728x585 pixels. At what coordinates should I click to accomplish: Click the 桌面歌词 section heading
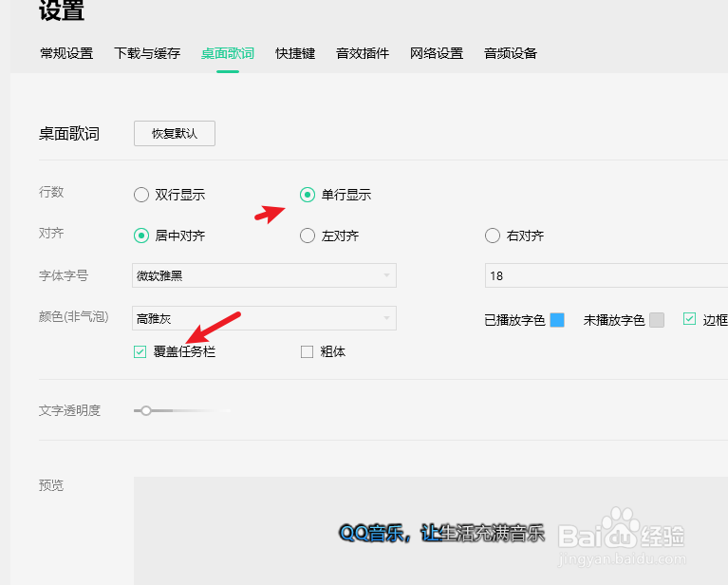click(69, 134)
